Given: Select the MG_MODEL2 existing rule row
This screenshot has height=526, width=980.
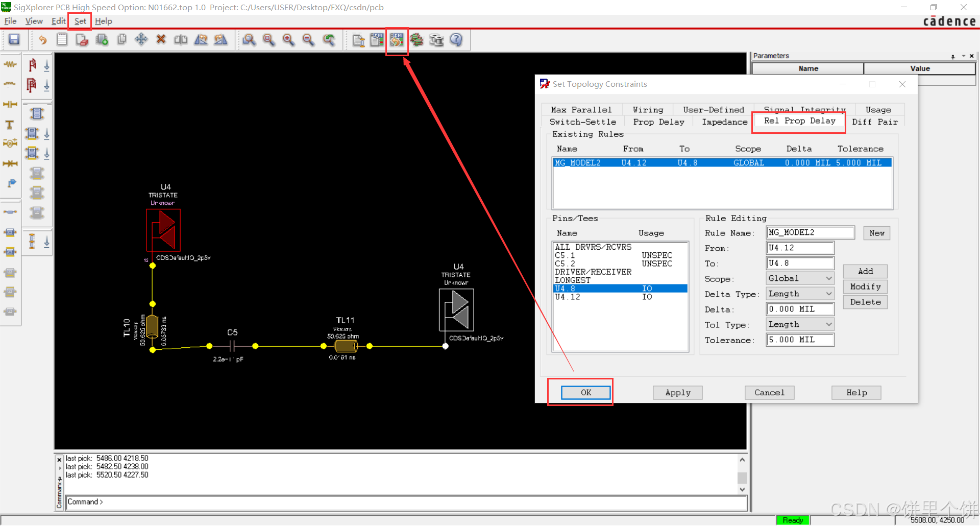Looking at the screenshot, I should tap(722, 163).
